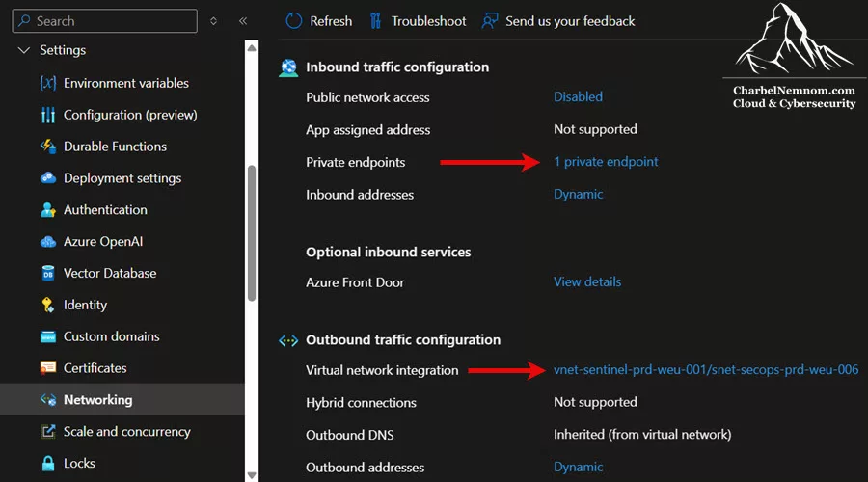Click Send us your feedback
This screenshot has height=482, width=868.
pyautogui.click(x=570, y=21)
